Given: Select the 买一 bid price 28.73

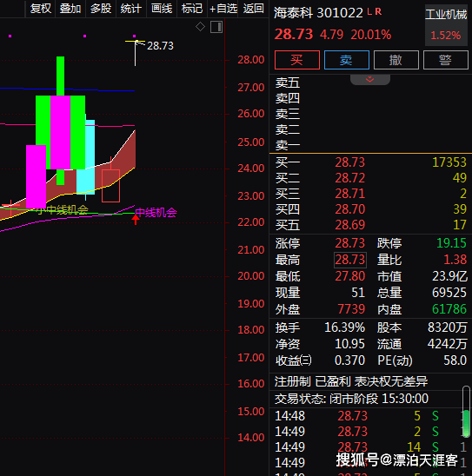Looking at the screenshot, I should (350, 162).
